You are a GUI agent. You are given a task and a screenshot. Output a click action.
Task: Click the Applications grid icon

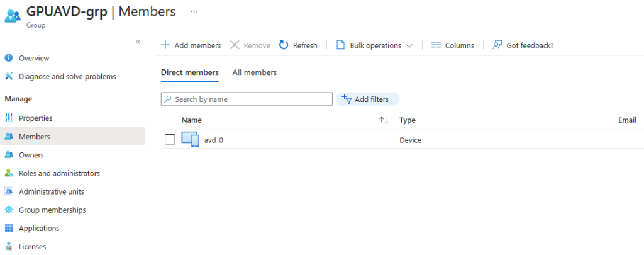pos(9,229)
